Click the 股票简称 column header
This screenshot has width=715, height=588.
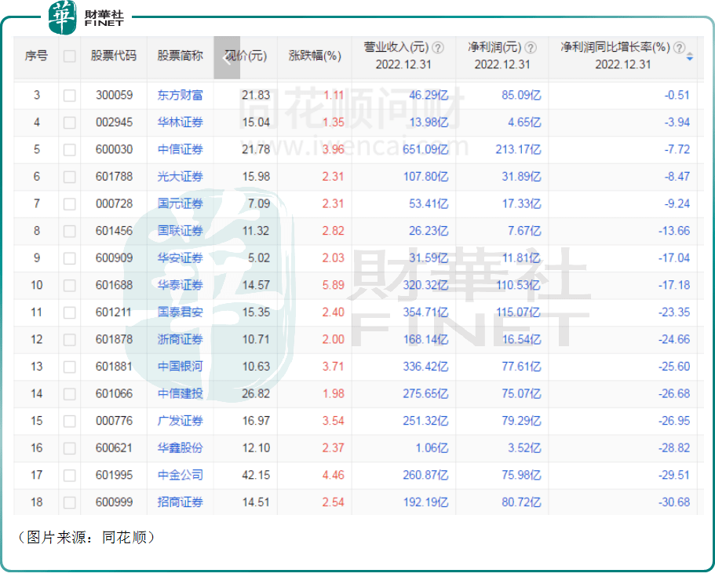tap(180, 57)
